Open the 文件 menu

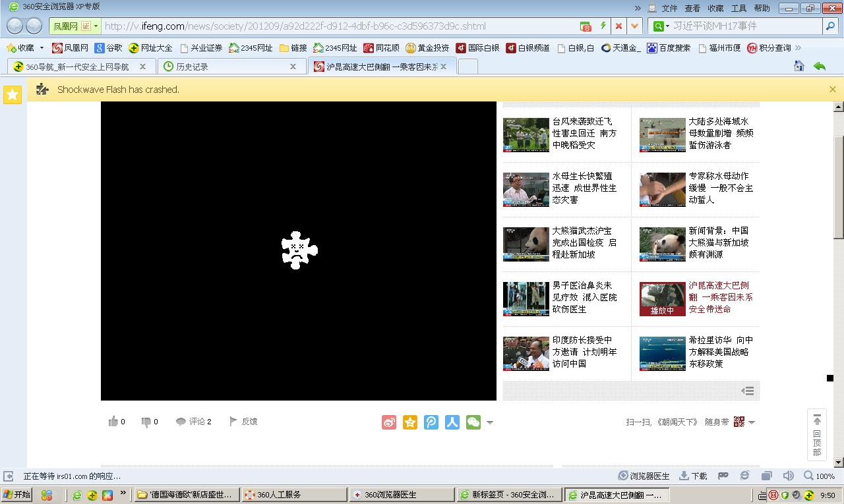[x=669, y=8]
